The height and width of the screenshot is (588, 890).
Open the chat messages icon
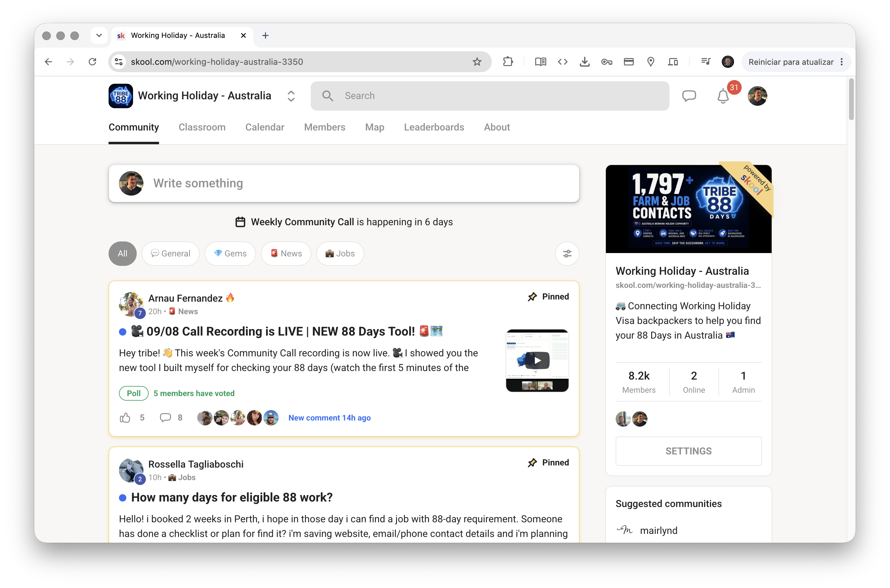[689, 96]
